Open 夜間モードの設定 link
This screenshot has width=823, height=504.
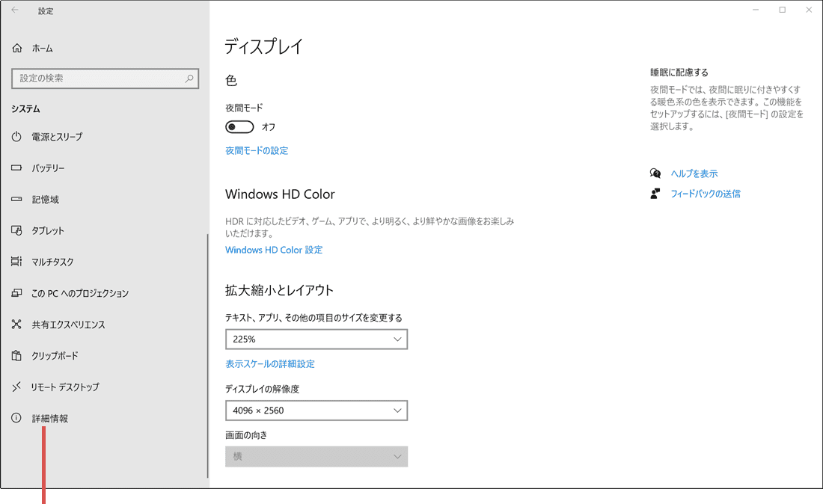[x=258, y=149]
